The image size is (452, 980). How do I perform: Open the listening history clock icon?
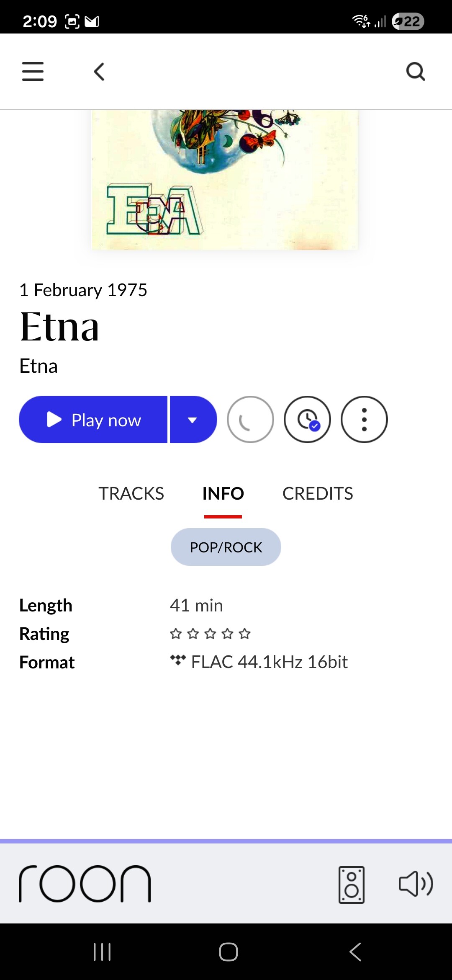(307, 419)
